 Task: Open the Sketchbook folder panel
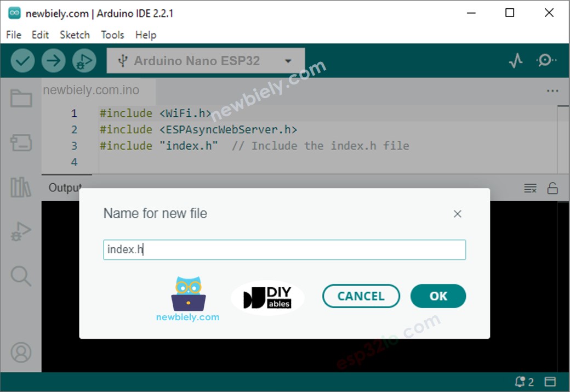21,99
